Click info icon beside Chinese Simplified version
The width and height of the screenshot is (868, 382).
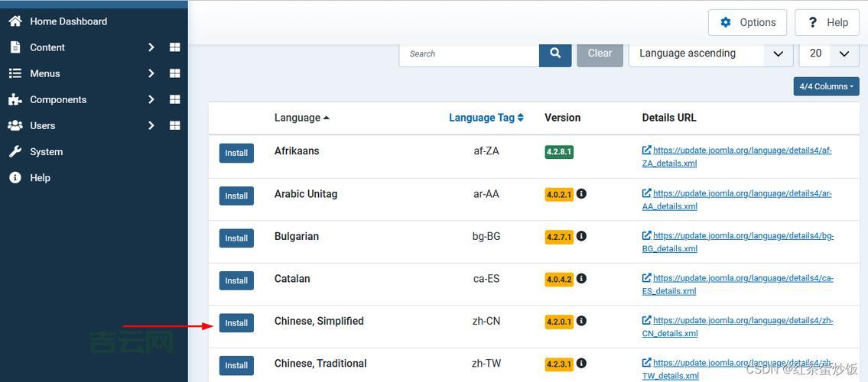581,322
